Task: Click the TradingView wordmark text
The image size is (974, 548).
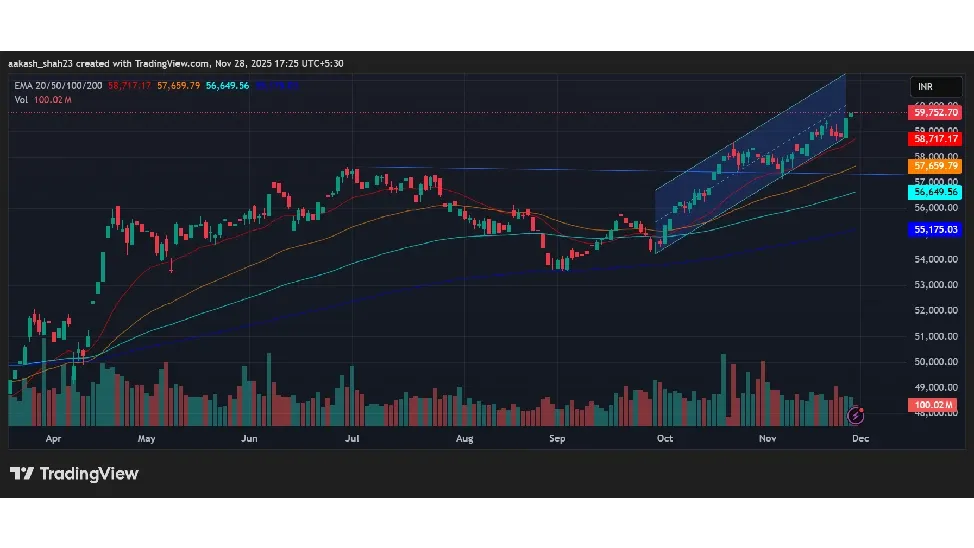Action: pos(88,474)
